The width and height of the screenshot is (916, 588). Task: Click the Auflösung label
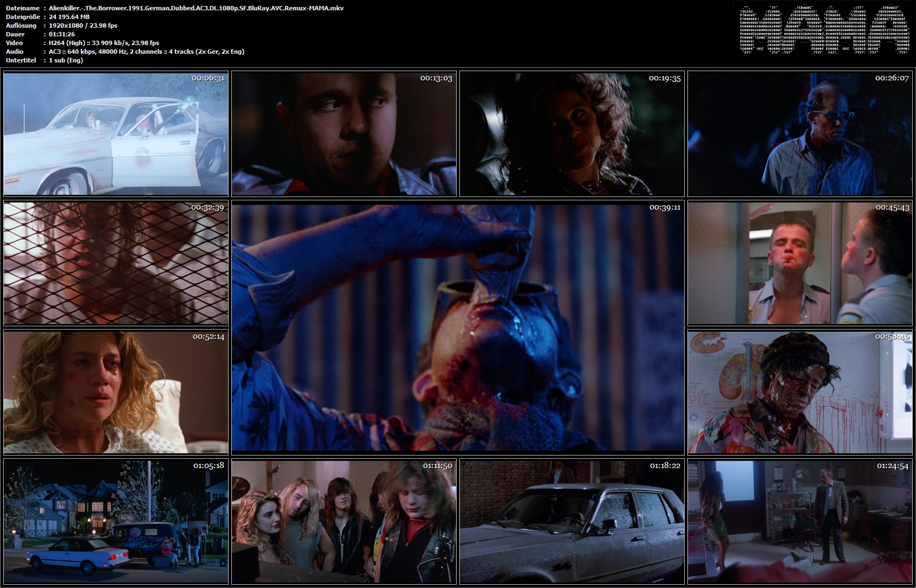21,26
